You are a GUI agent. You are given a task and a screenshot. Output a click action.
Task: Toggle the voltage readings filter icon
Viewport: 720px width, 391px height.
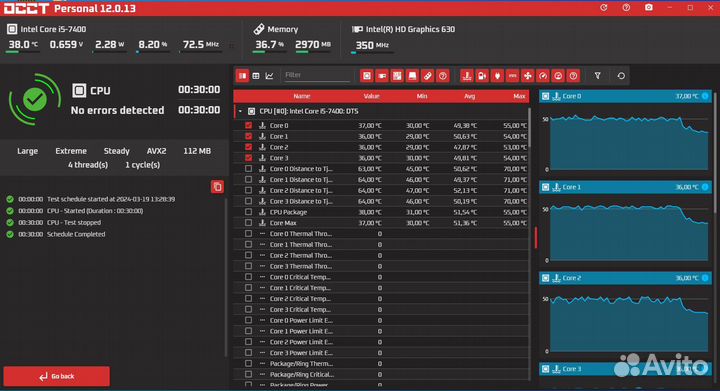click(482, 76)
